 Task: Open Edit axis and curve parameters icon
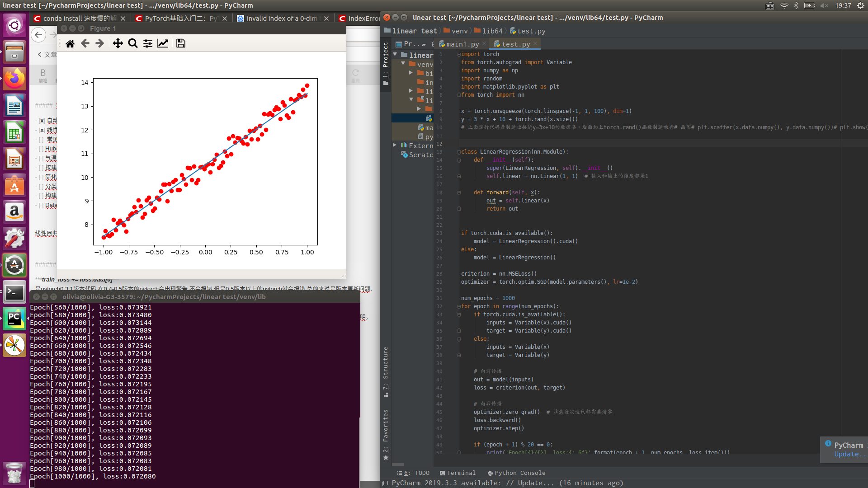tap(163, 43)
